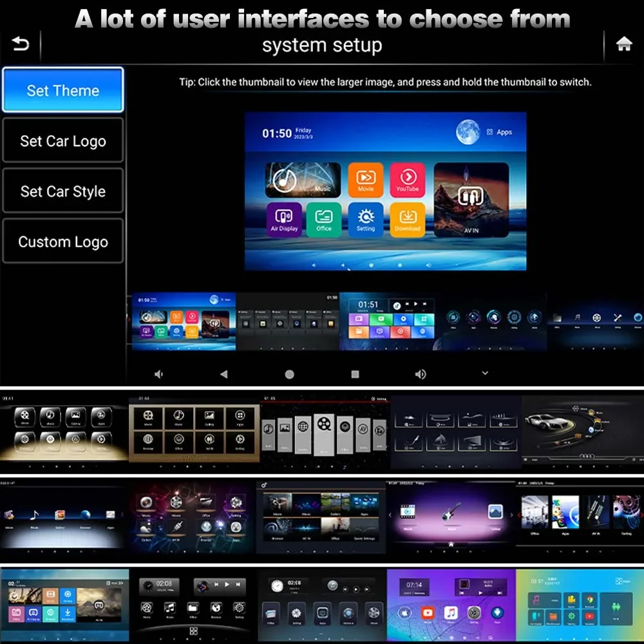Click the blue Setting gear icon in preview

coord(366,220)
